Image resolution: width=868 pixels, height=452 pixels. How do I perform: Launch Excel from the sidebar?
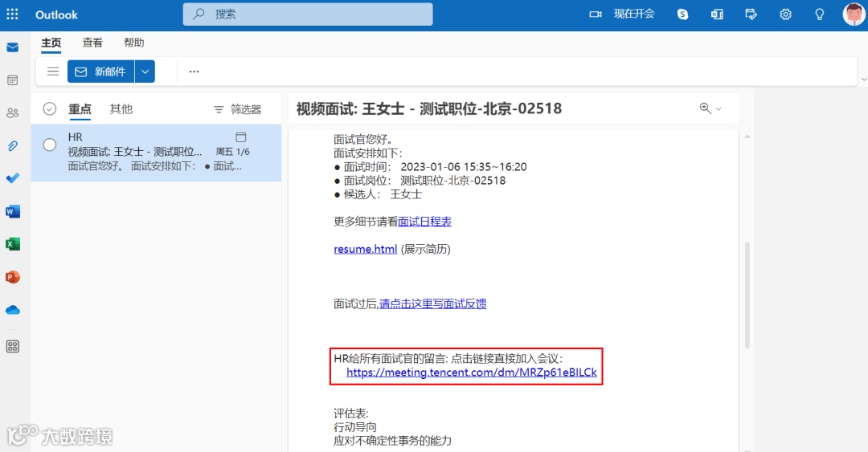[13, 244]
